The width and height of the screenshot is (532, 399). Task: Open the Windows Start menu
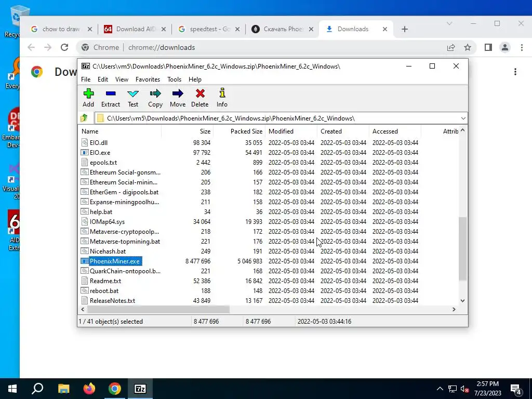pyautogui.click(x=12, y=389)
